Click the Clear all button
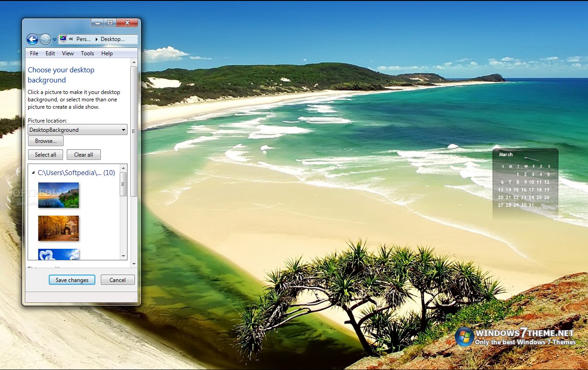Image resolution: width=588 pixels, height=370 pixels. (83, 155)
